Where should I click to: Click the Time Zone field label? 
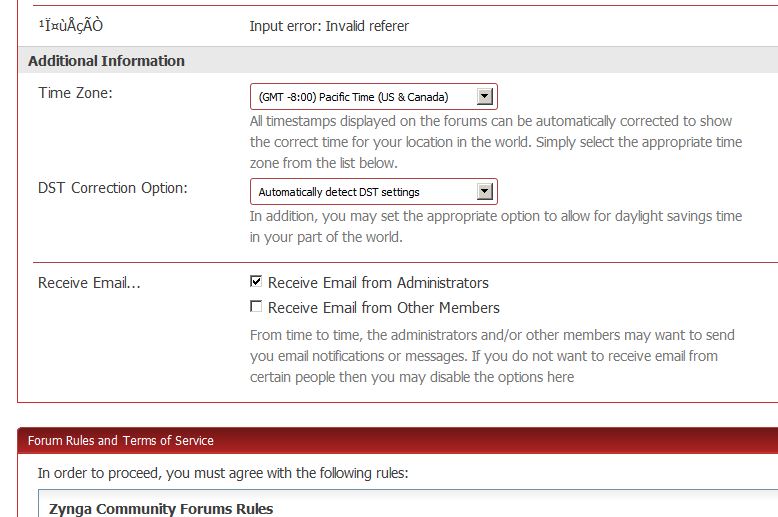tap(75, 93)
